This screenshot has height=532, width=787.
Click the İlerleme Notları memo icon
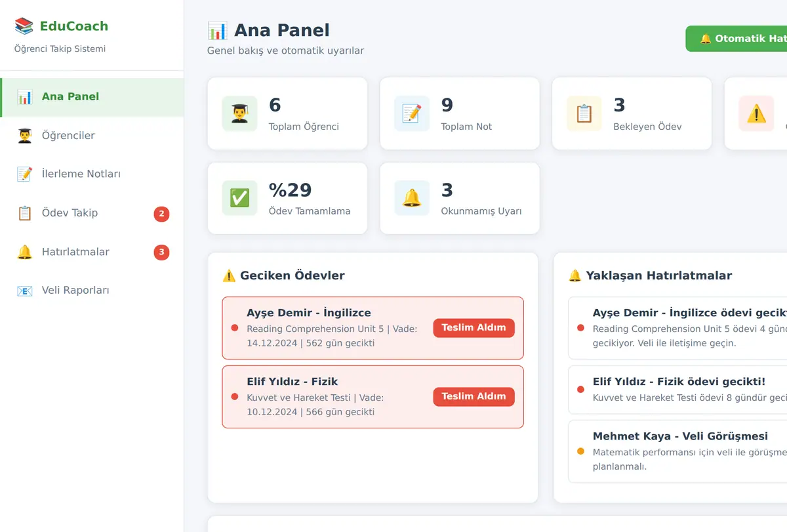point(25,174)
